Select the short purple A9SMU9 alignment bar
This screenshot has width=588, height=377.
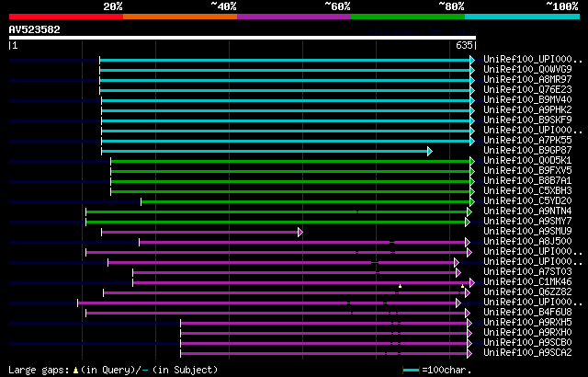point(199,233)
